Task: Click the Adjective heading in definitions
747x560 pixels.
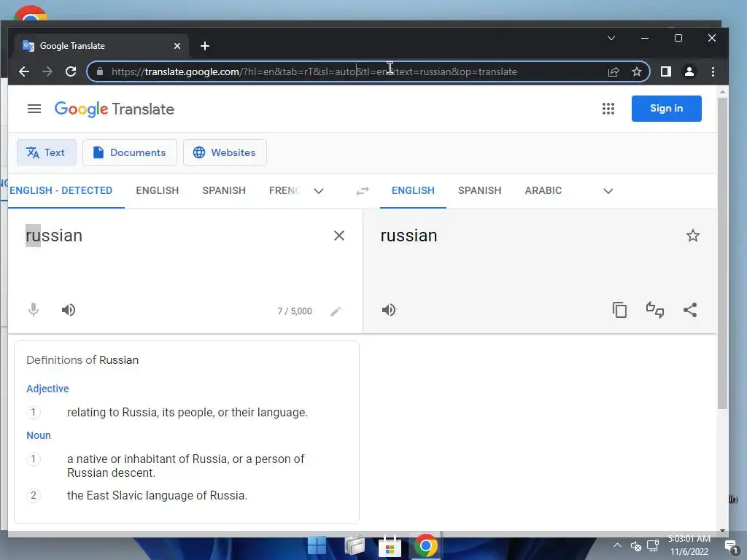Action: point(47,389)
